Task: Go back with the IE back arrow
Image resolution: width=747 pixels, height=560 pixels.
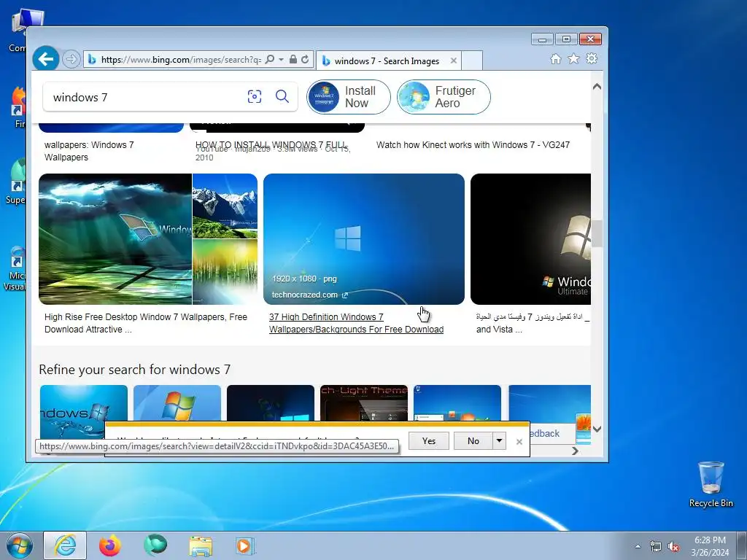Action: [46, 59]
